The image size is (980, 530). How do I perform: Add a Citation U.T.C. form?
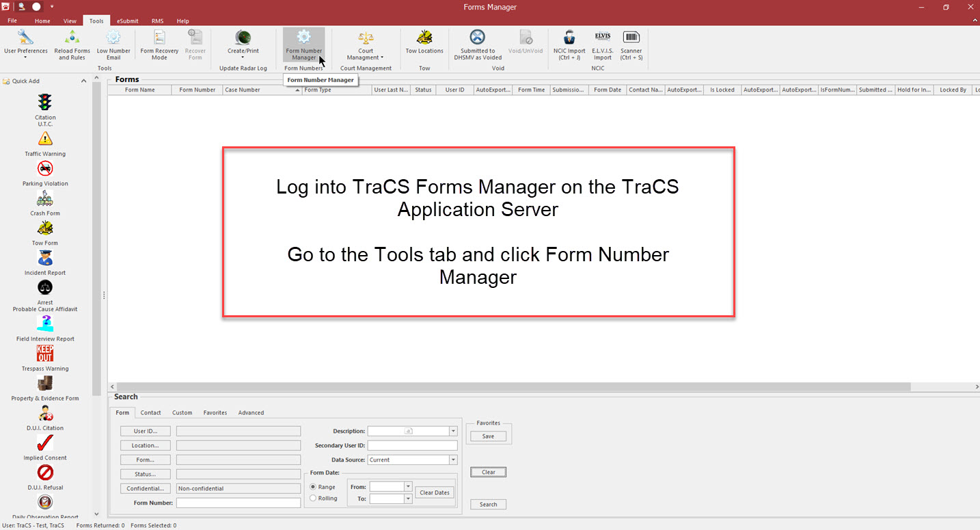point(45,109)
